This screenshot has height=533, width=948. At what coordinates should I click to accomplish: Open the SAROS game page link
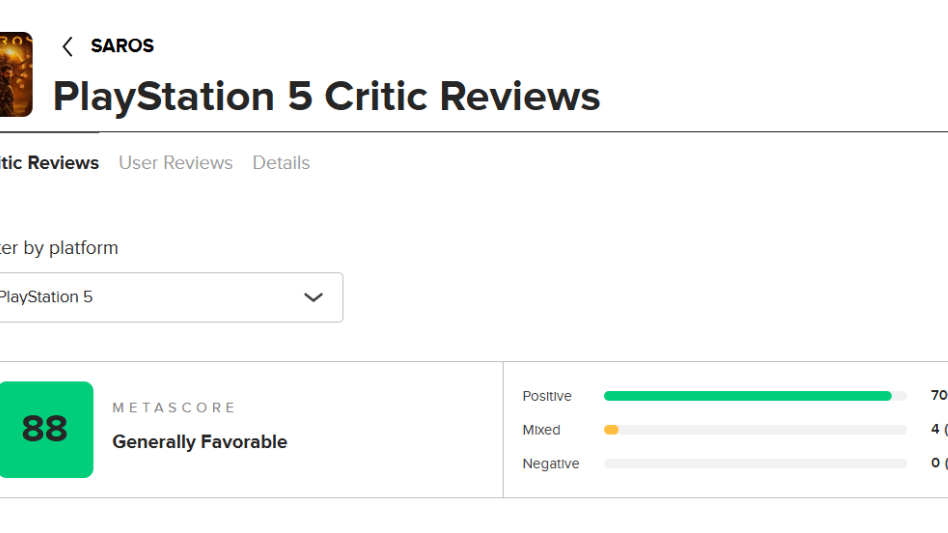tap(122, 46)
